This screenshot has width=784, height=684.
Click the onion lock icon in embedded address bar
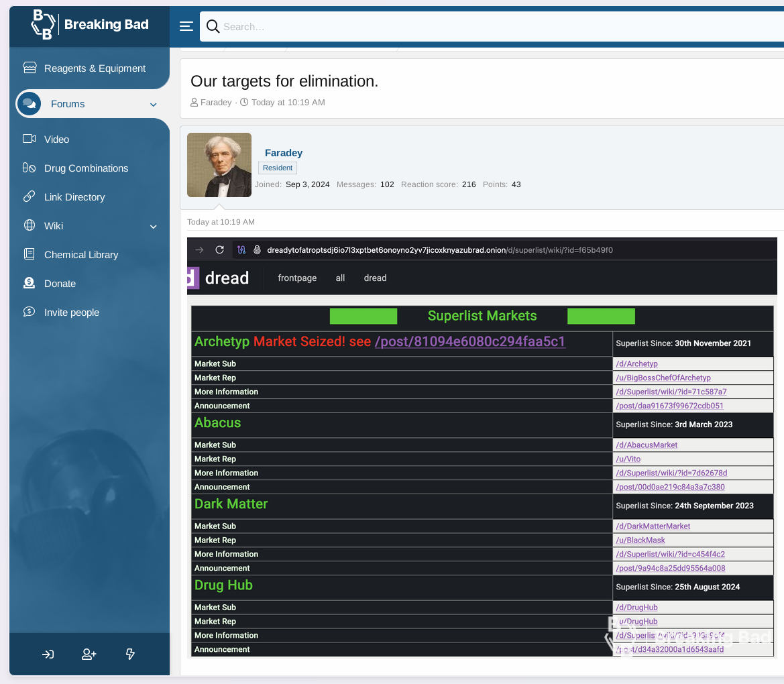pyautogui.click(x=257, y=249)
